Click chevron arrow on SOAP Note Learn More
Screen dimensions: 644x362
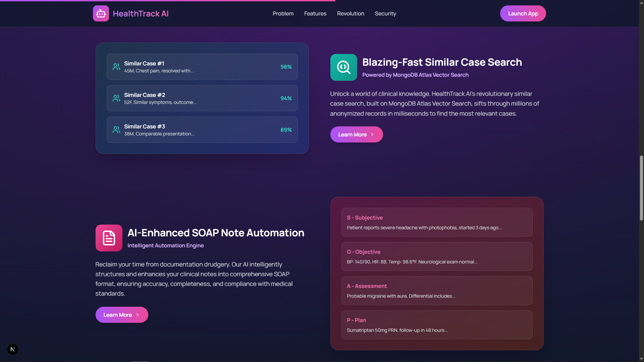138,315
